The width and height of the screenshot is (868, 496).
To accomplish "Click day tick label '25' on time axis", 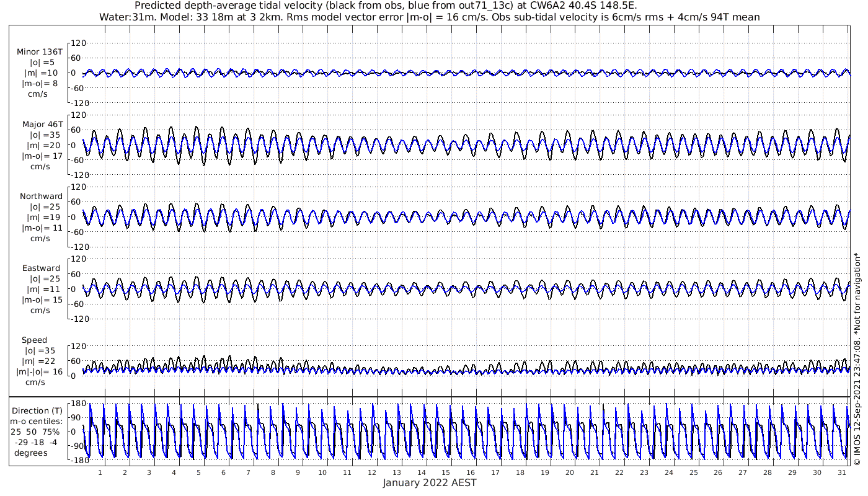I will [x=693, y=472].
